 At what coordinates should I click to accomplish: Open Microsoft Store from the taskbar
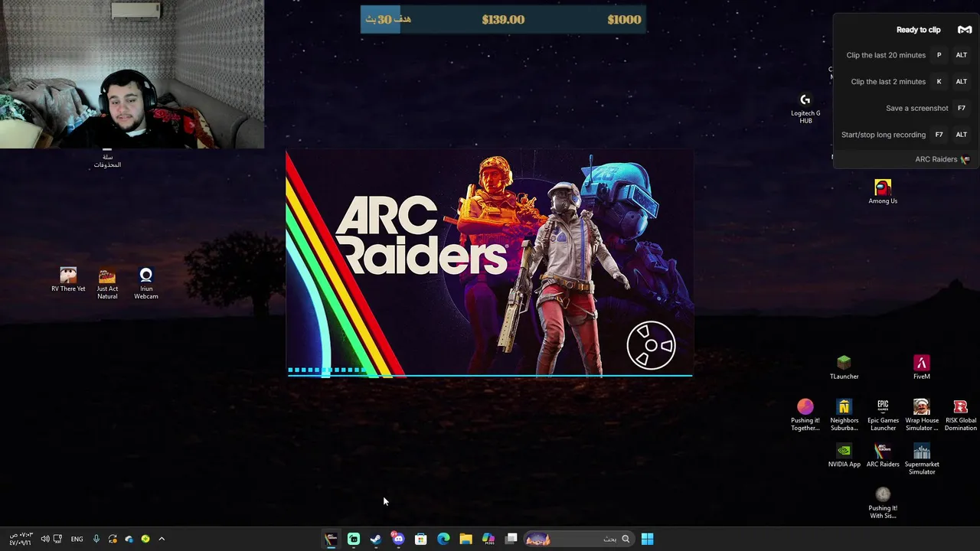pyautogui.click(x=420, y=539)
